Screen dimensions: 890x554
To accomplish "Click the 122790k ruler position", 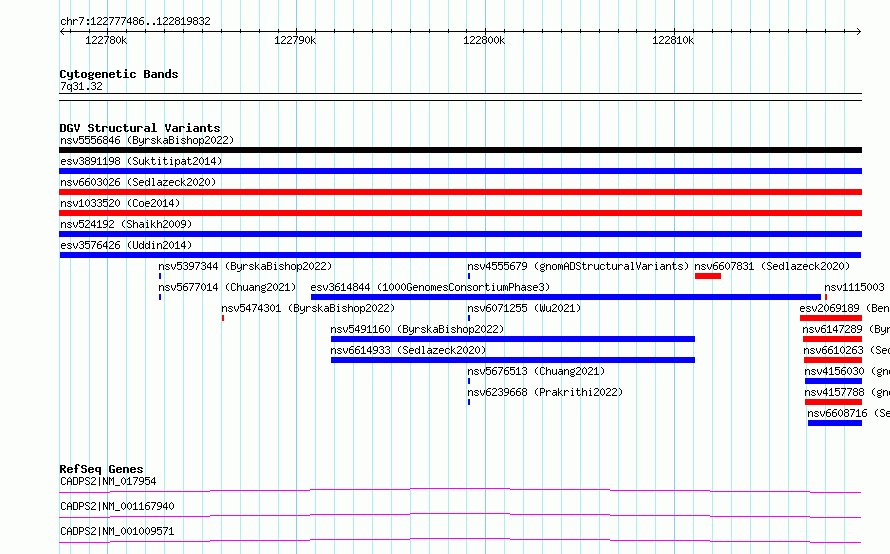I will (295, 40).
